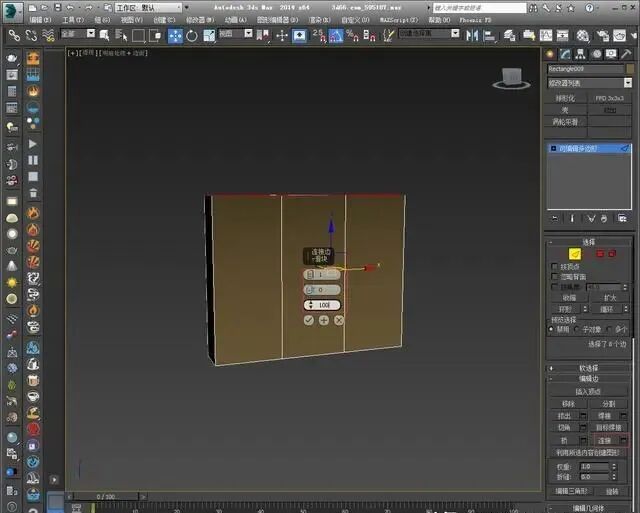The width and height of the screenshot is (640, 513).
Task: Toggle the Angle Snap button
Action: (336, 36)
